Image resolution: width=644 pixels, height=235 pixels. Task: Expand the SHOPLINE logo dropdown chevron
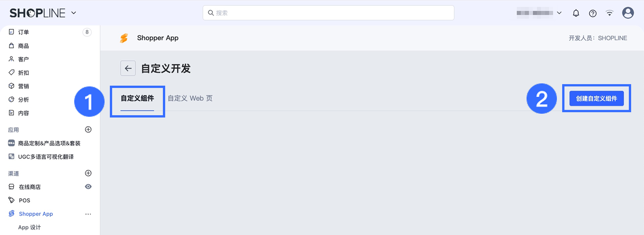[73, 13]
